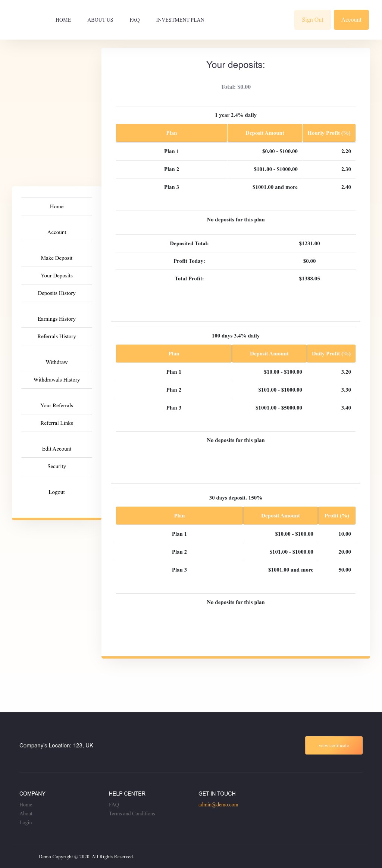Open INVESTMENT PLAN menu item
Image resolution: width=382 pixels, height=868 pixels.
[180, 20]
